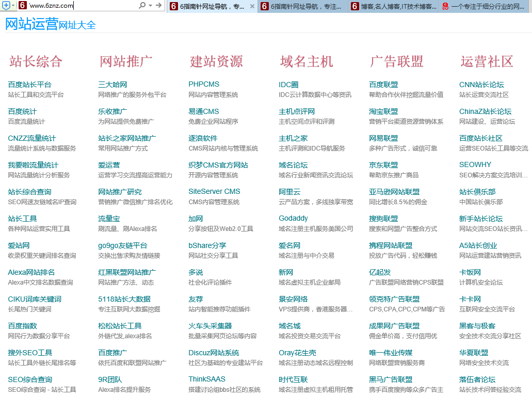Click the blue shield icon in address bar
The width and height of the screenshot is (532, 397).
[x=6, y=6]
